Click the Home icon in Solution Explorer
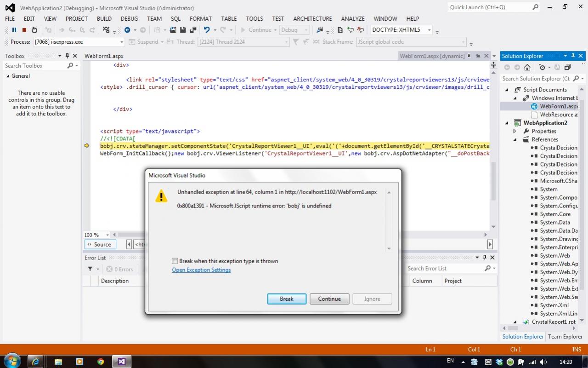Image resolution: width=588 pixels, height=368 pixels. [x=527, y=67]
